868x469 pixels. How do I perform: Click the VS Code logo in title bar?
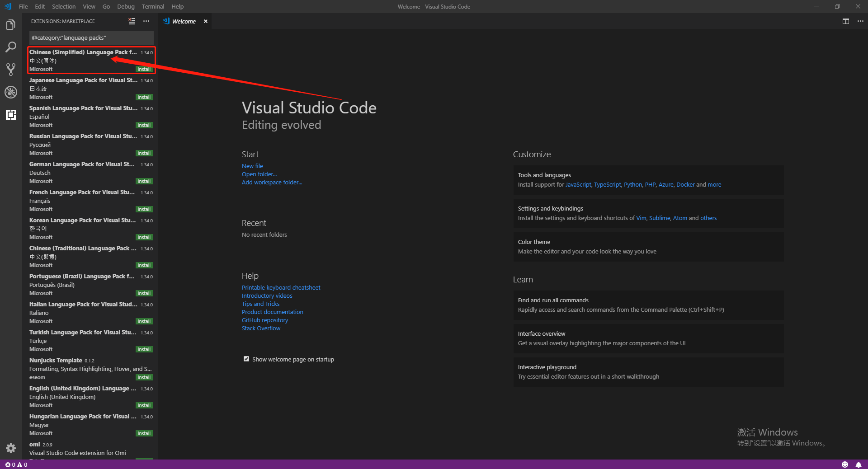8,6
